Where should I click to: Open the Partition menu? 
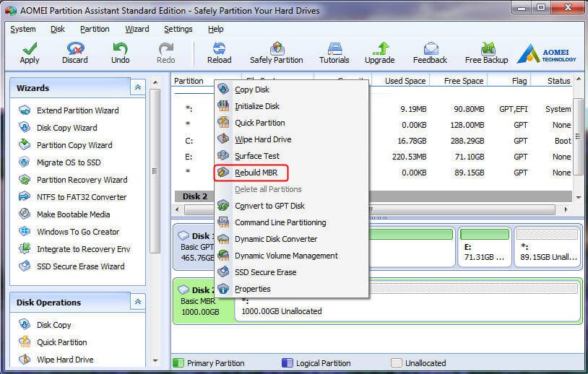tap(95, 29)
